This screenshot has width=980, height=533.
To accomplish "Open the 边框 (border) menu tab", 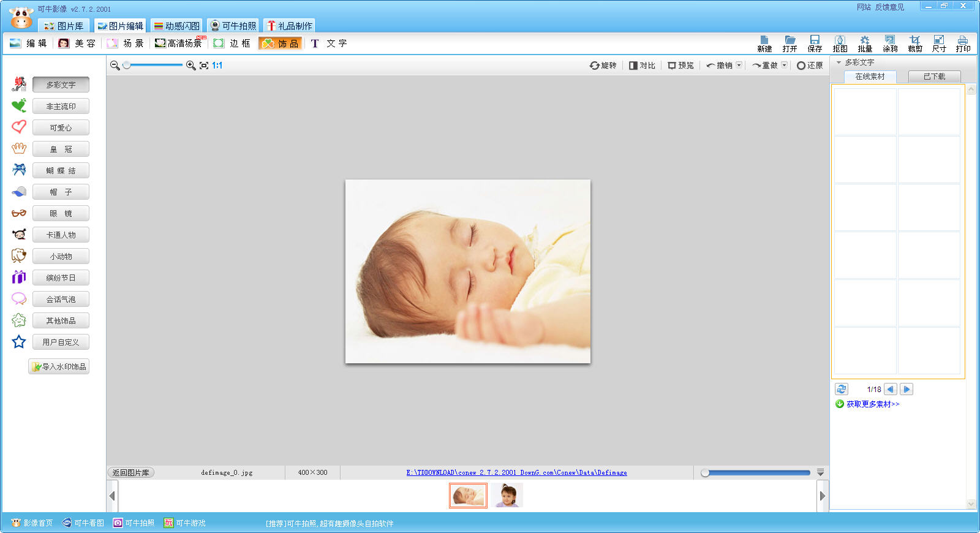I will 232,43.
